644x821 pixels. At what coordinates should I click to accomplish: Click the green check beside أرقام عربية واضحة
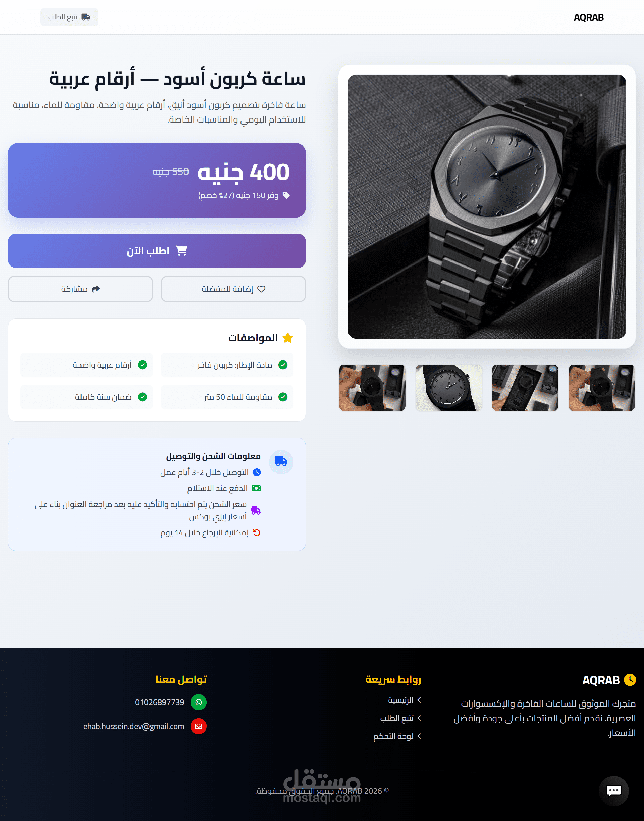click(142, 365)
